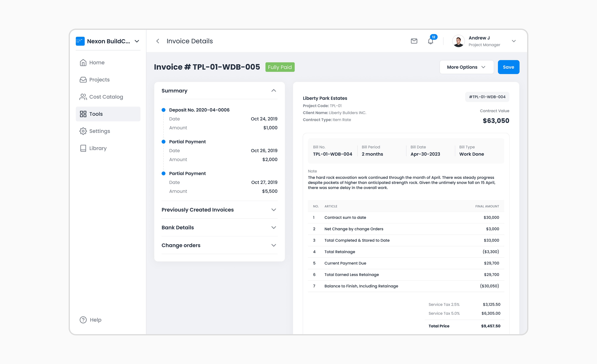597x364 pixels.
Task: Click the Save button
Action: pos(509,67)
